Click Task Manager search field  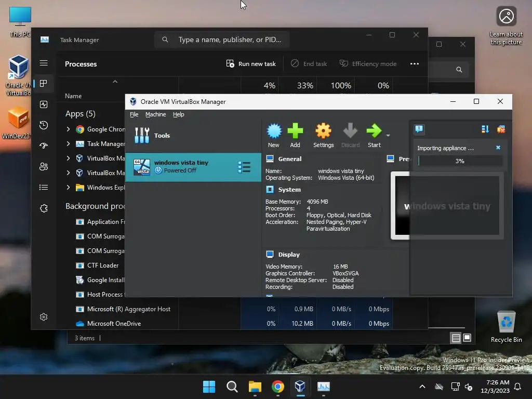pyautogui.click(x=222, y=39)
